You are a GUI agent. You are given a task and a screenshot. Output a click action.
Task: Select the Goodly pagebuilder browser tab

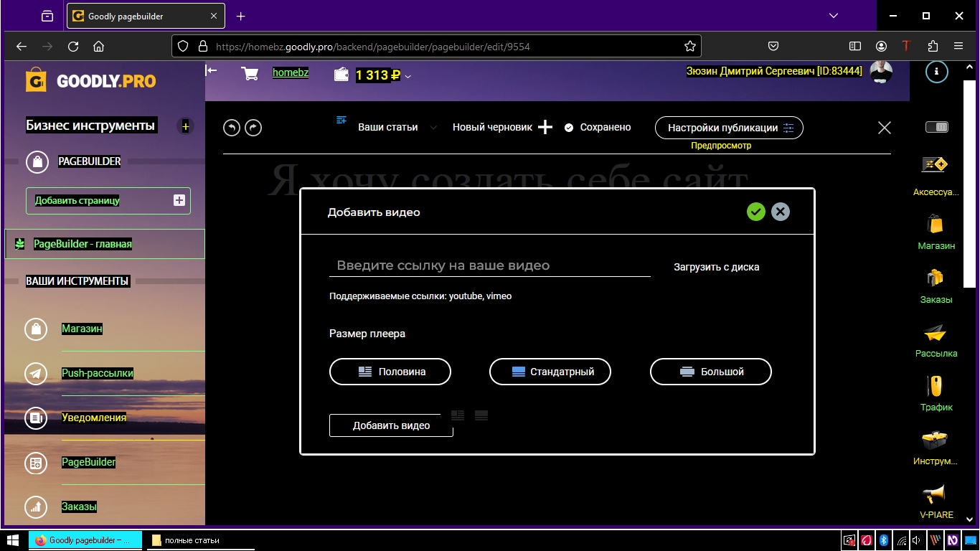click(147, 16)
